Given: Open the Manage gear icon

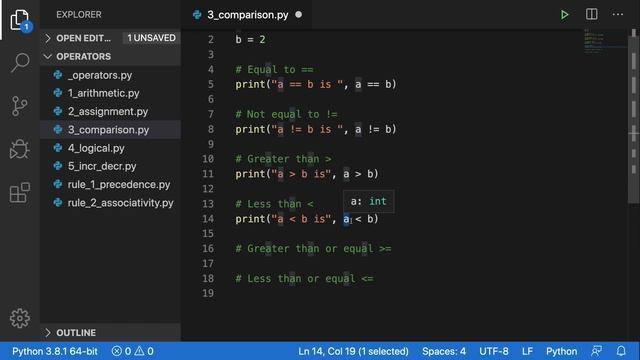Looking at the screenshot, I should [x=20, y=318].
